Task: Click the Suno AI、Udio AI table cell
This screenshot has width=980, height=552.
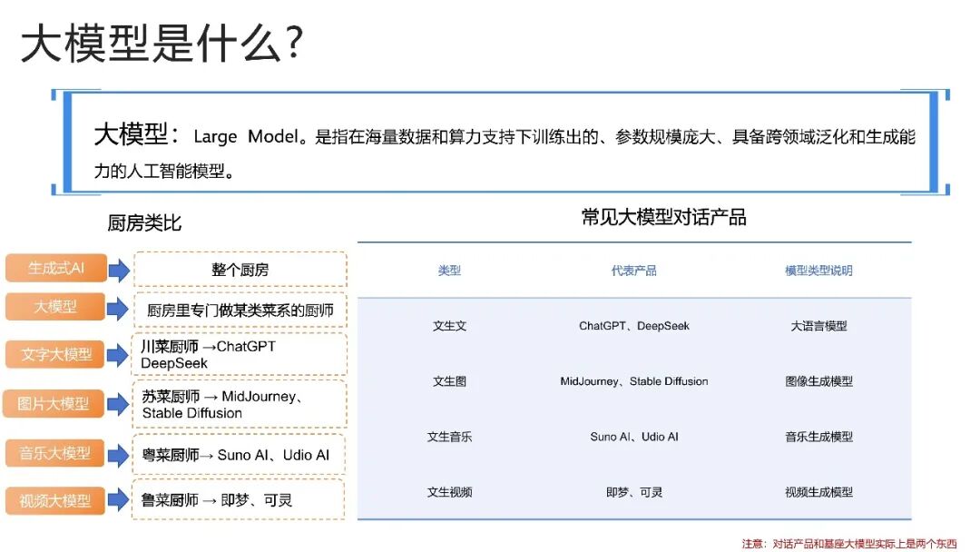Action: (x=633, y=437)
